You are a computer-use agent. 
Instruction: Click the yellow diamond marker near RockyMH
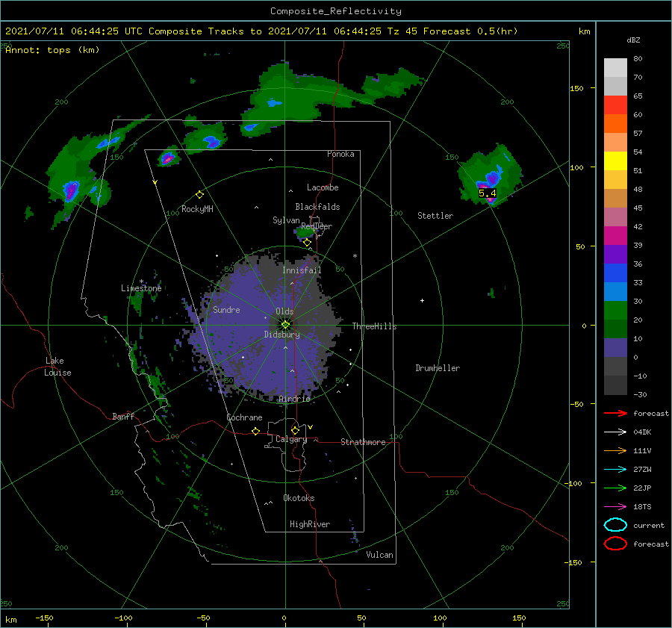point(199,195)
